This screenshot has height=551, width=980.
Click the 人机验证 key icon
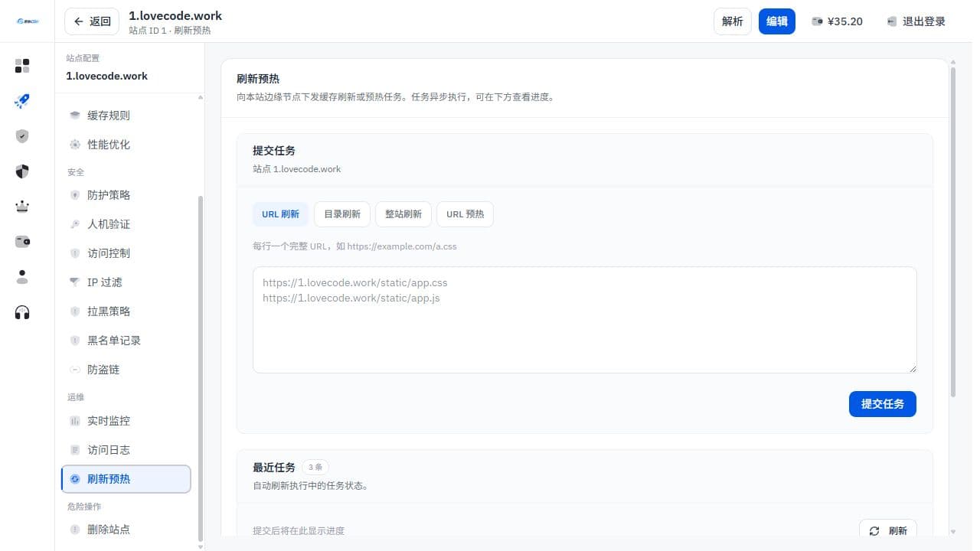tap(75, 224)
